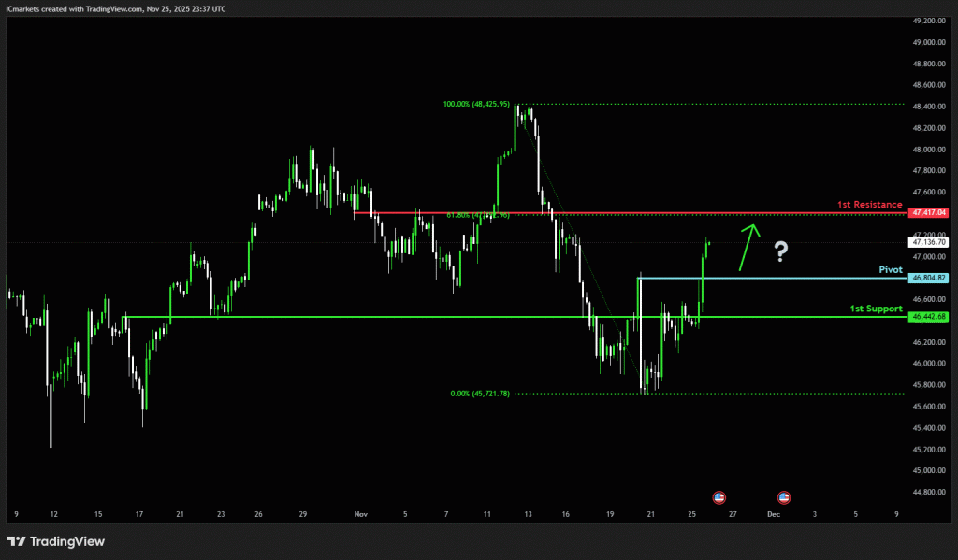Click the TradingView logo

click(56, 541)
